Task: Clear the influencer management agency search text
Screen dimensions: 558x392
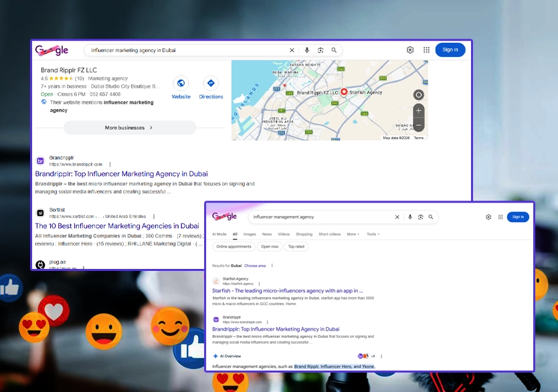Action: pos(397,217)
